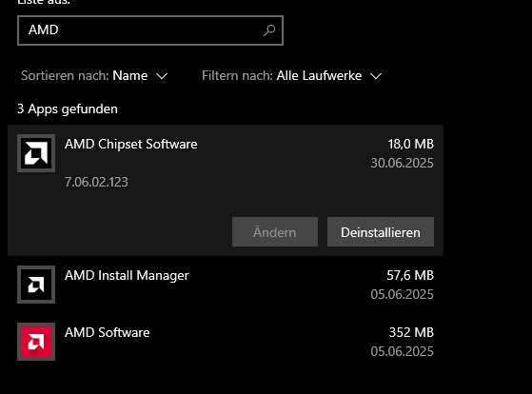This screenshot has height=394, width=532.
Task: Focus the search field containing "AMD"
Action: coord(150,30)
